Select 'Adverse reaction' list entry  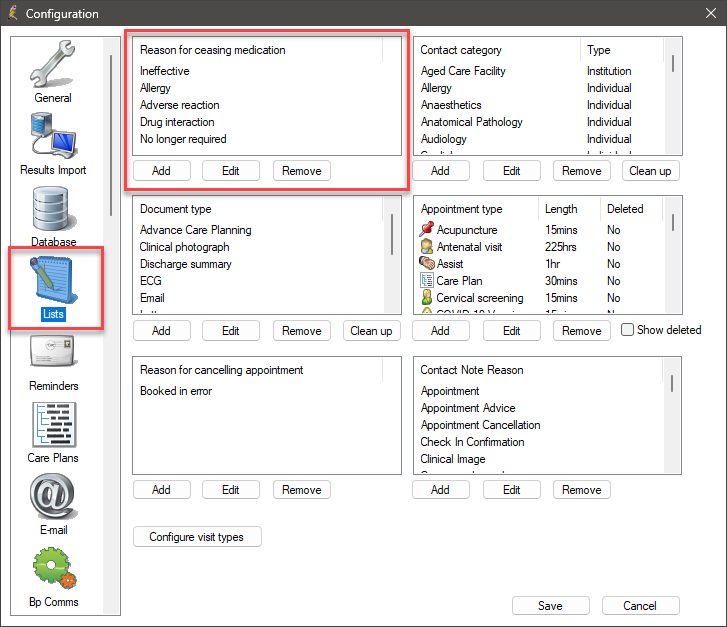point(179,105)
